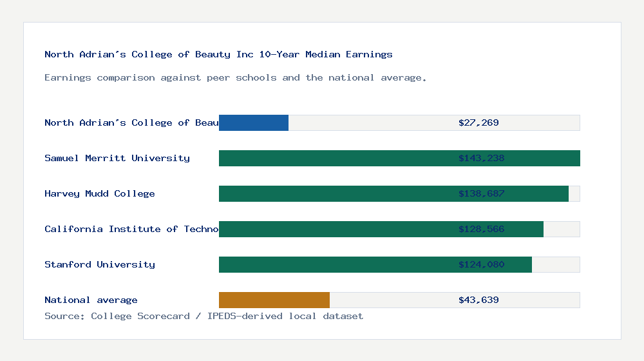Click the North Adrian's College of Beauty label
The width and height of the screenshot is (644, 361).
tap(131, 122)
